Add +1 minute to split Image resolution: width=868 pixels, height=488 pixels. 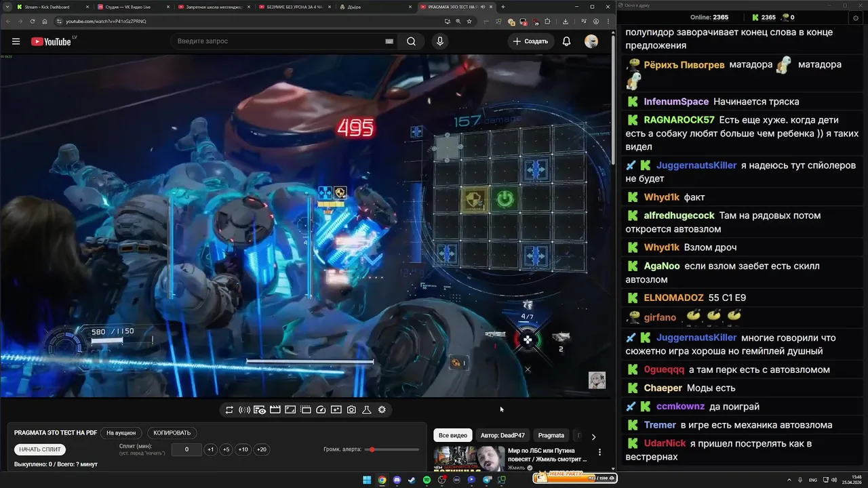pyautogui.click(x=211, y=449)
